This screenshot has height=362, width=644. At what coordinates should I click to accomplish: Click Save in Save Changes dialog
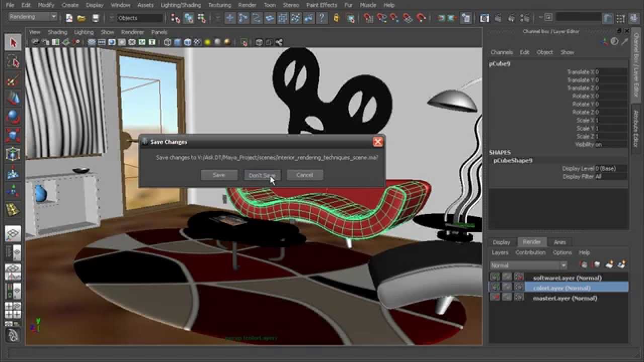(219, 175)
